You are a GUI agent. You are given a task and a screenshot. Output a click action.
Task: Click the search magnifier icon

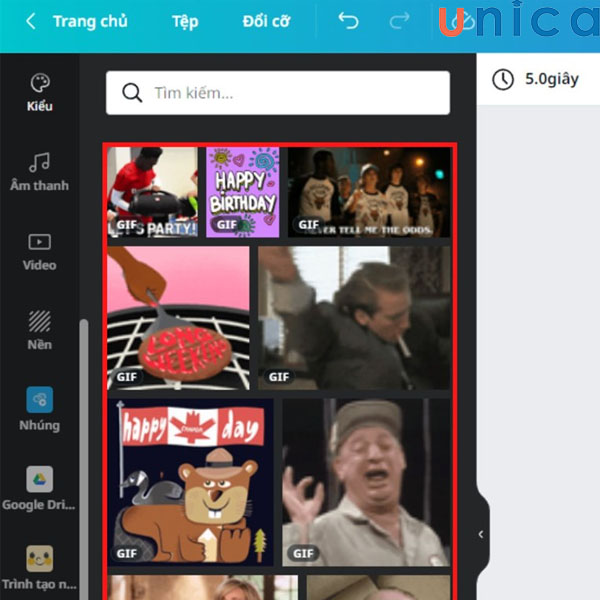click(x=132, y=93)
